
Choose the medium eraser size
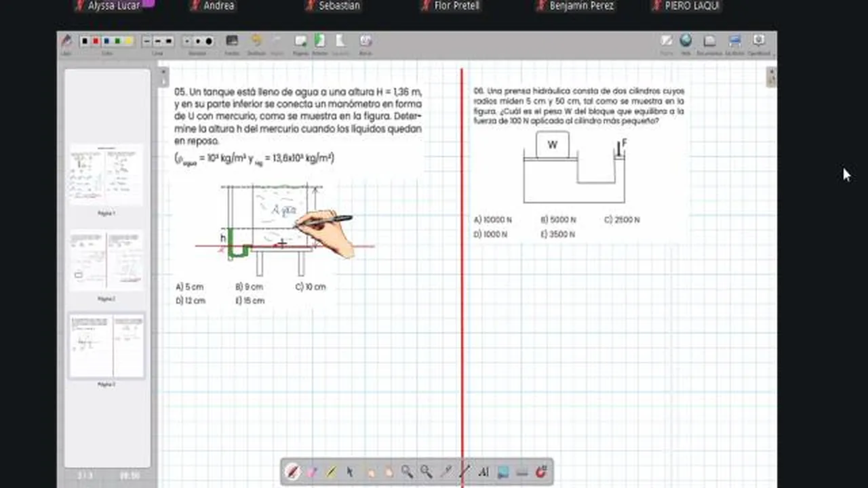click(197, 41)
